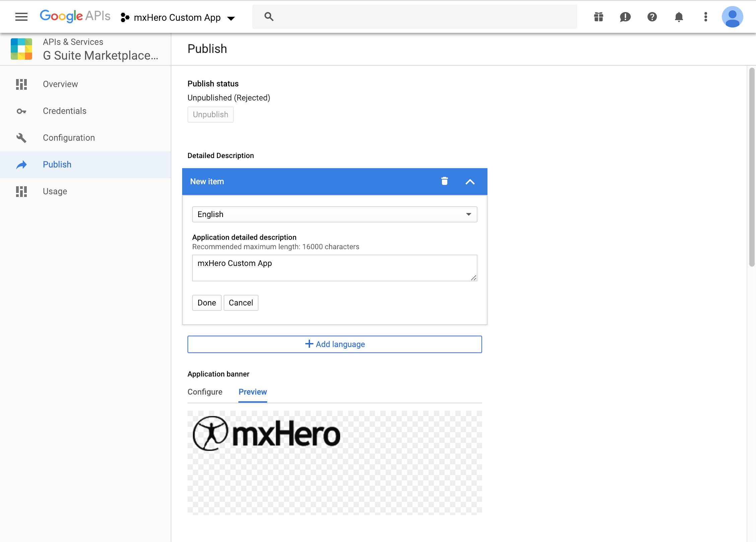Open the three-dot more options menu
The width and height of the screenshot is (756, 542).
click(x=706, y=17)
